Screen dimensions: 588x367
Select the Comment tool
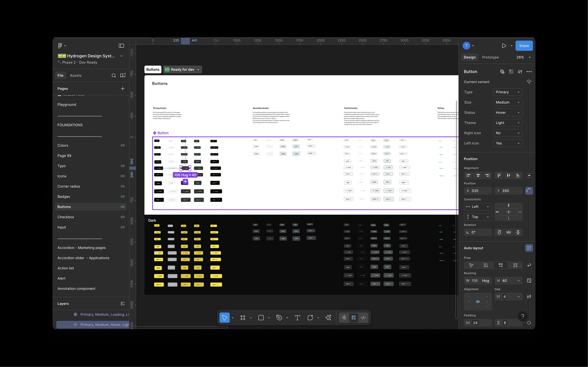[310, 318]
